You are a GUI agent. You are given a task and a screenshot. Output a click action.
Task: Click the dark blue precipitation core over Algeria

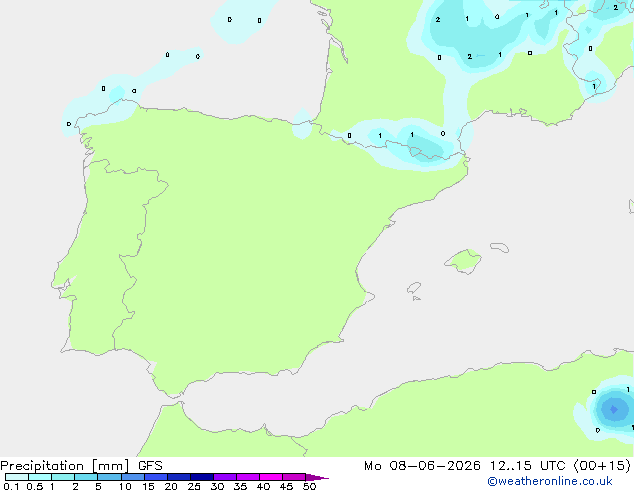click(614, 410)
